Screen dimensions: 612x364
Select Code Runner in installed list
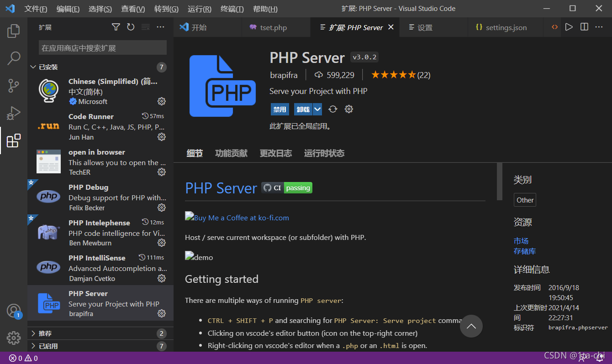[x=100, y=126]
